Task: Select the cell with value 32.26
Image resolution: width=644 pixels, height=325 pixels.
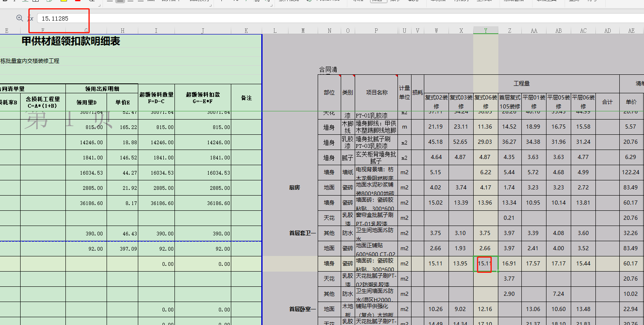Action: point(631,233)
